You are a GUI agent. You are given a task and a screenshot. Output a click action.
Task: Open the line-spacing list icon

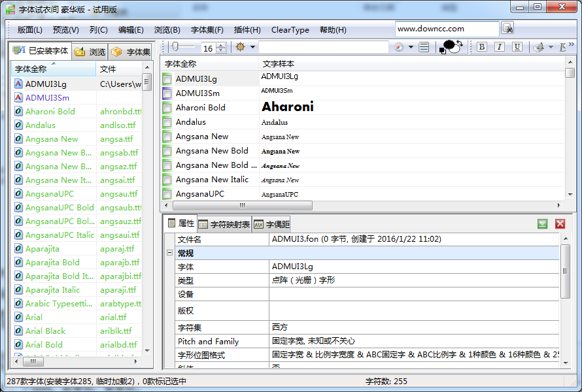coord(423,46)
